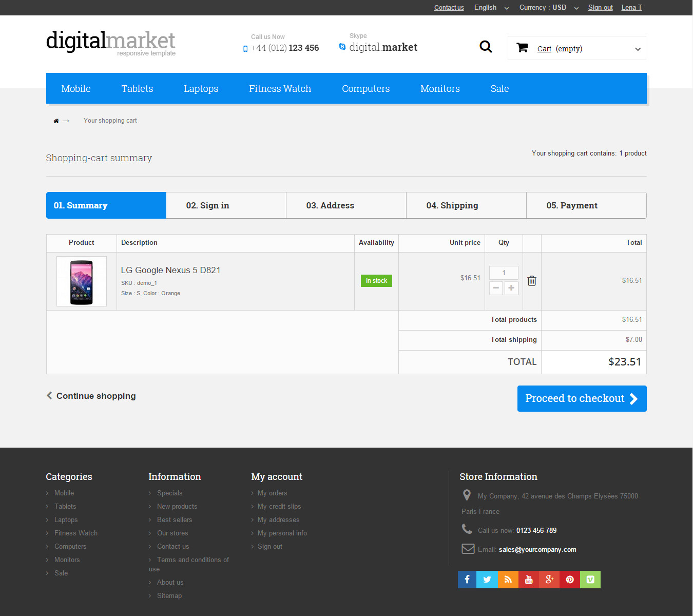This screenshot has height=616, width=693.
Task: Open the RSS feed icon
Action: [508, 580]
